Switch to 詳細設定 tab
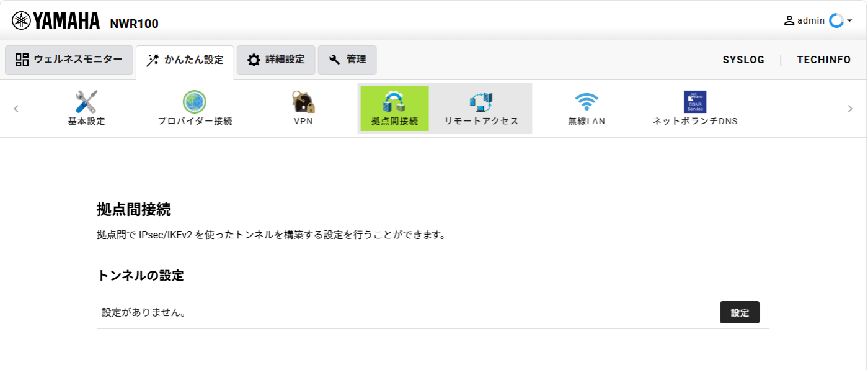The height and width of the screenshot is (370, 868). (x=276, y=60)
